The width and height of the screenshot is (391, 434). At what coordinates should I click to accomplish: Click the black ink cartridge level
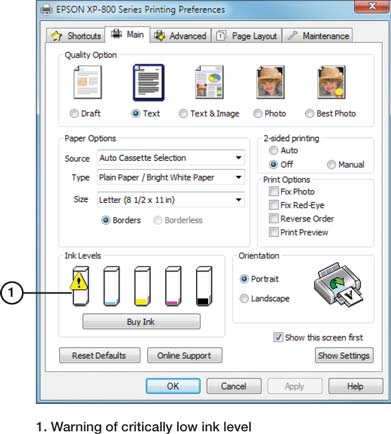click(204, 286)
